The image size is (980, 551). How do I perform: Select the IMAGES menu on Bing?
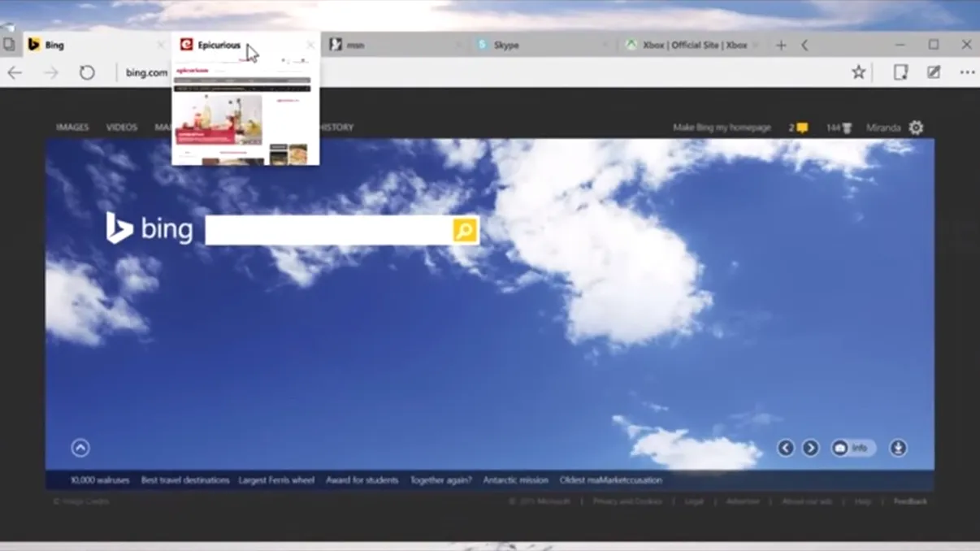coord(72,128)
